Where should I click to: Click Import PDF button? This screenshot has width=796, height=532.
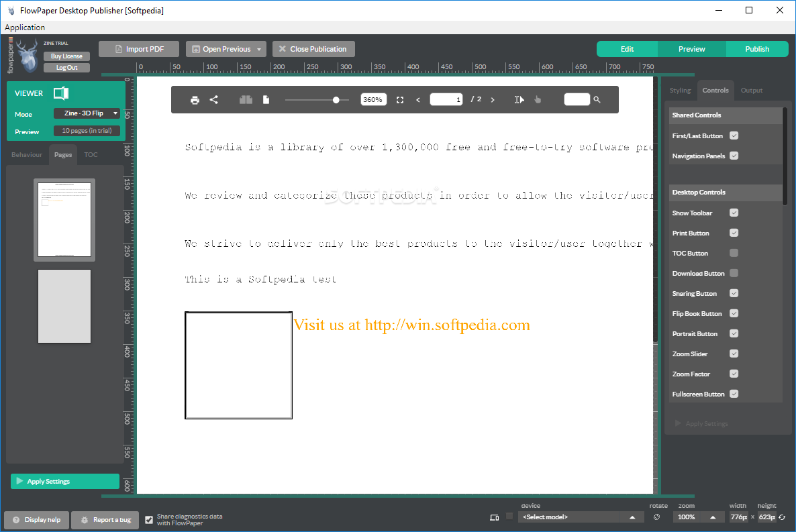(139, 49)
